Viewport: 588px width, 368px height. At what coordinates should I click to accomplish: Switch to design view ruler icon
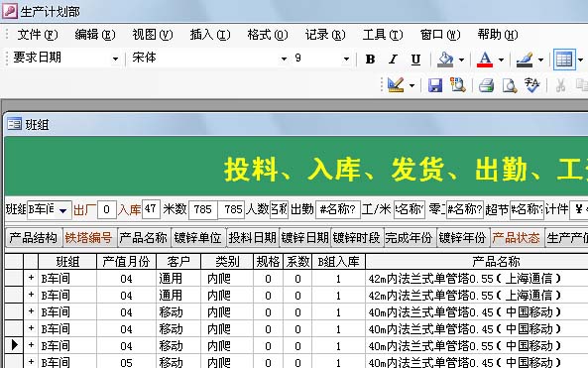click(x=396, y=85)
